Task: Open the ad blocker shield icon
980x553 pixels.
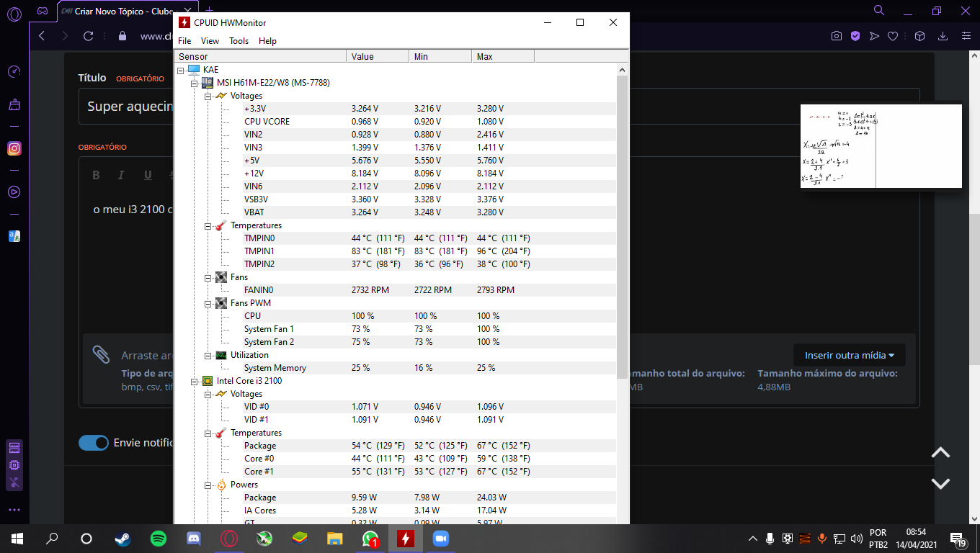Action: pyautogui.click(x=855, y=36)
